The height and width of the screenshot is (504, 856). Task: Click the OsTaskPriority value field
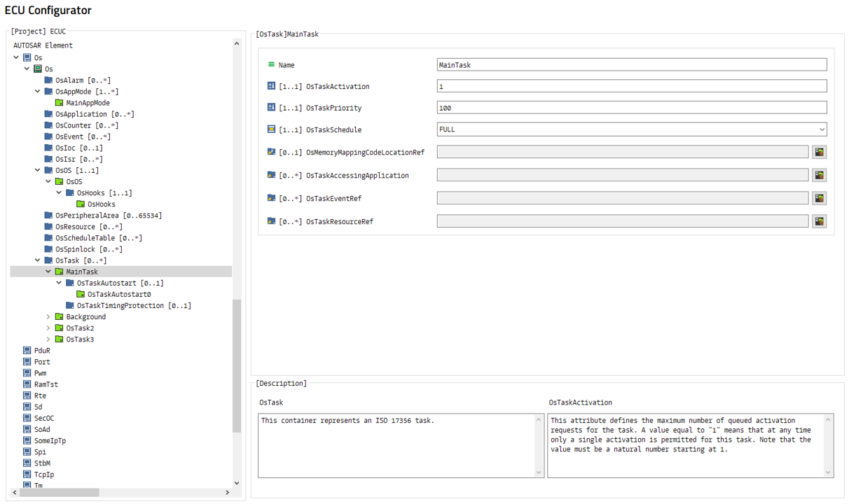[631, 108]
